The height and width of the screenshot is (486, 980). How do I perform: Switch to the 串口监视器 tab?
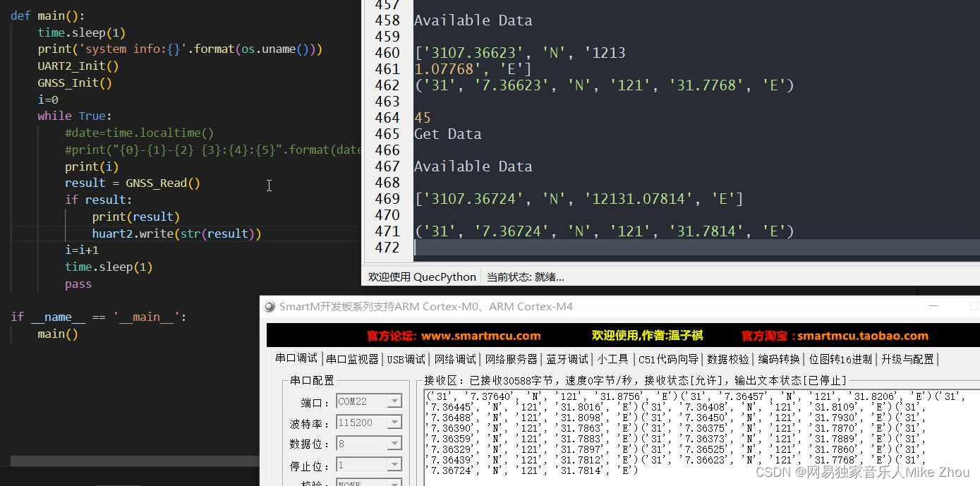coord(351,358)
